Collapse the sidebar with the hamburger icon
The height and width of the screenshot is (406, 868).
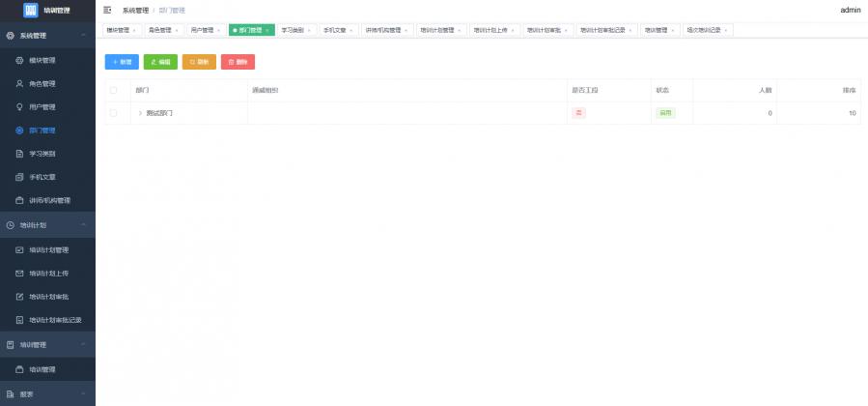107,10
